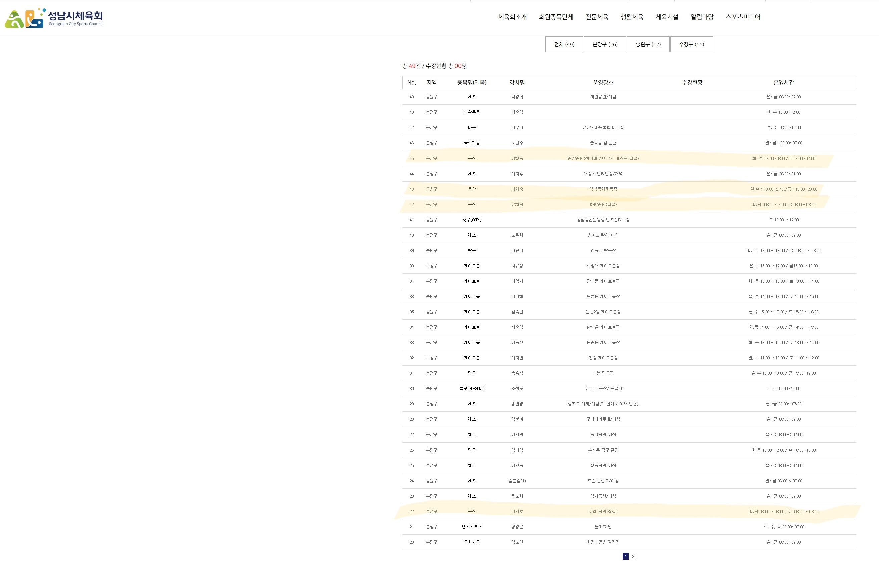Open 게이트볼 entry taught by 어영자
This screenshot has height=588, width=879.
pos(472,282)
